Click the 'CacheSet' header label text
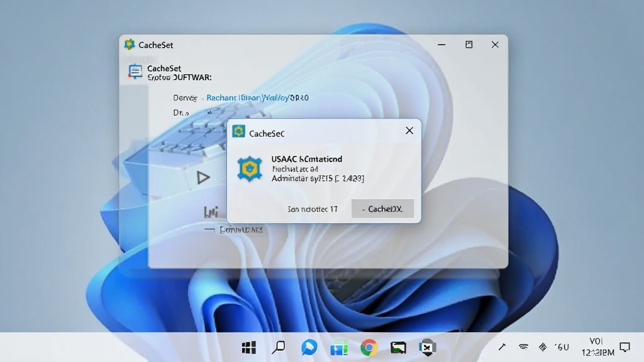Viewport: 644px width, 362px height. [x=164, y=68]
